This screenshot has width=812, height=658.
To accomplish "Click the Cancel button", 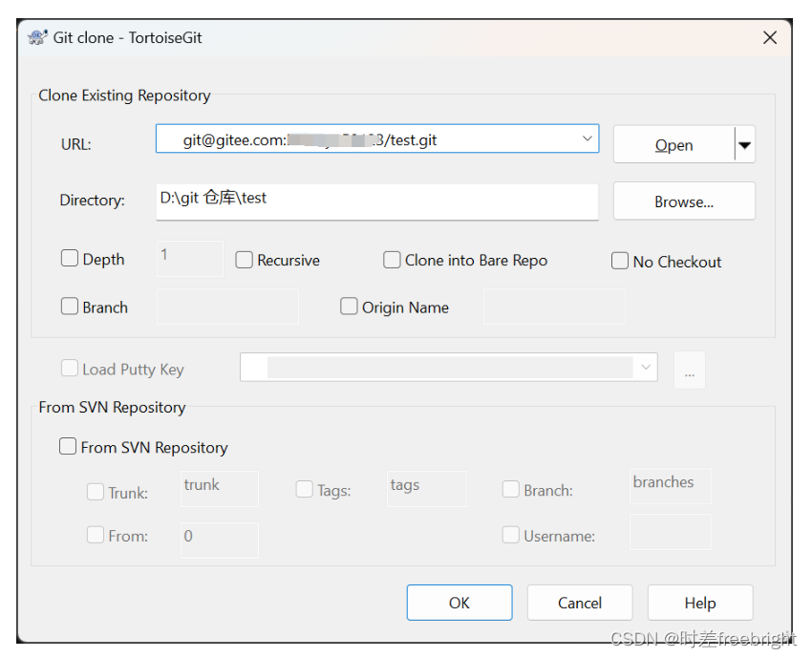I will [x=580, y=603].
